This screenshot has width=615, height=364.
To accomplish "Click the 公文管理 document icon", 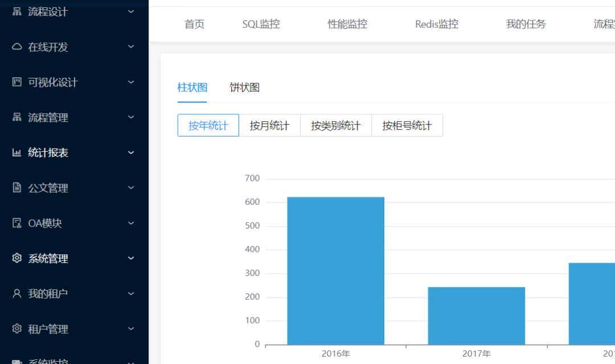I will tap(17, 188).
